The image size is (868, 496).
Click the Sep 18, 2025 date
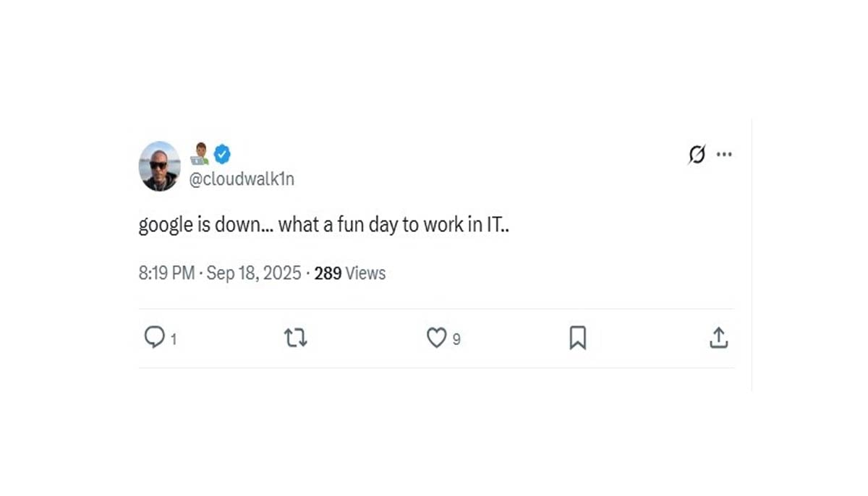(254, 273)
